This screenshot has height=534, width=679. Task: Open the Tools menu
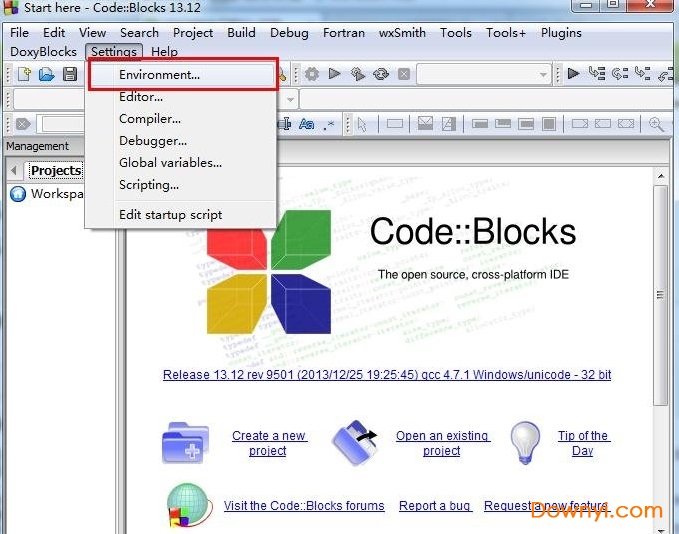[x=456, y=33]
